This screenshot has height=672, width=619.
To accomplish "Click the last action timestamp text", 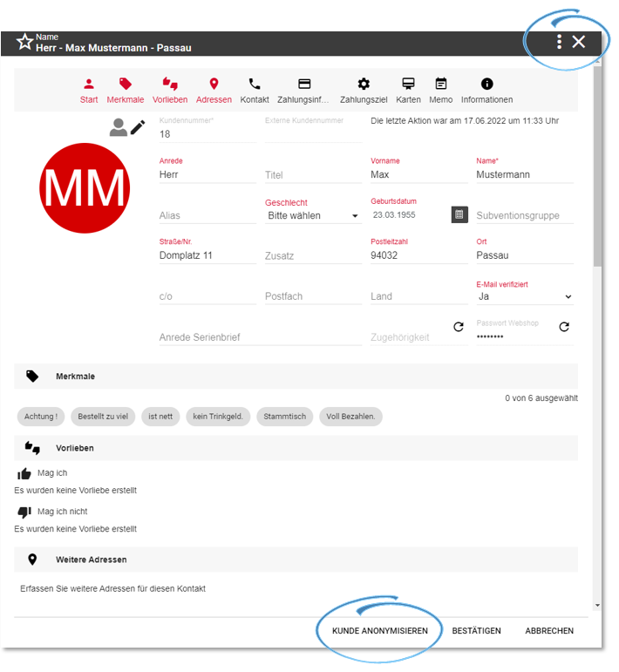I will [465, 121].
